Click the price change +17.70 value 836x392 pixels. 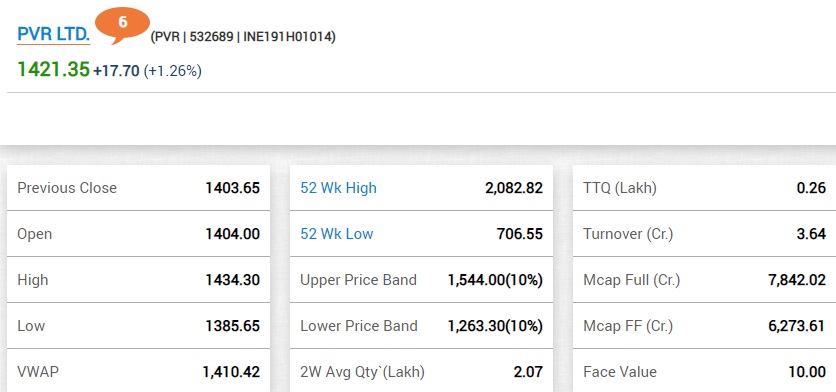click(116, 71)
